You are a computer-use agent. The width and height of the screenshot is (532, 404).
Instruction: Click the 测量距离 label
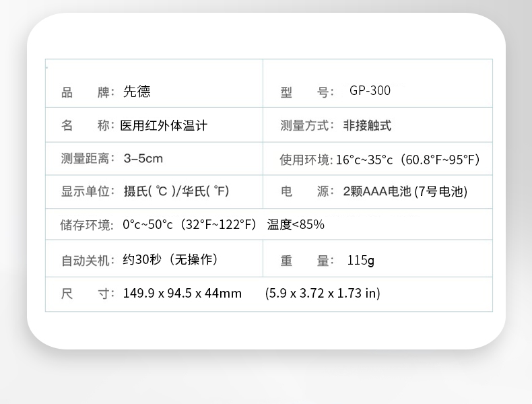(x=88, y=158)
